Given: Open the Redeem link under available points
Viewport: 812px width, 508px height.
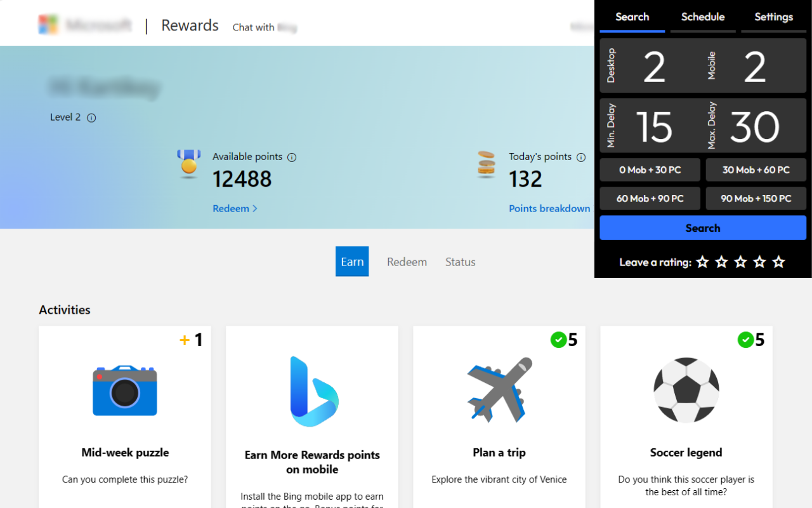Looking at the screenshot, I should click(231, 208).
